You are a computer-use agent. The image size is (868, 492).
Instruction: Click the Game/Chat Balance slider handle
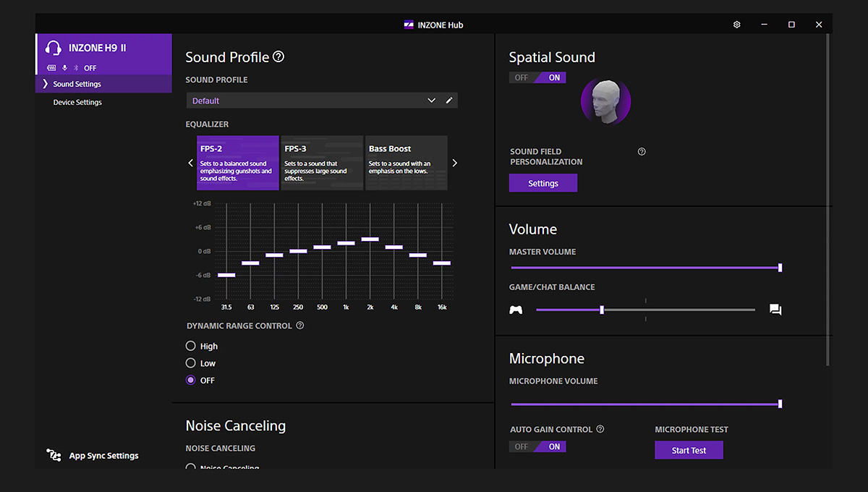[x=602, y=310]
